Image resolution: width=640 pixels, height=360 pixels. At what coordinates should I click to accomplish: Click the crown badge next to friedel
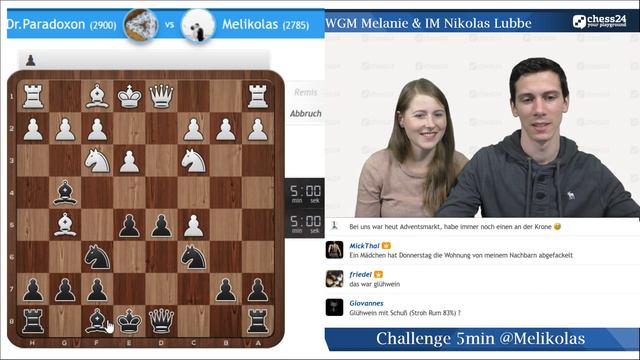tap(378, 274)
